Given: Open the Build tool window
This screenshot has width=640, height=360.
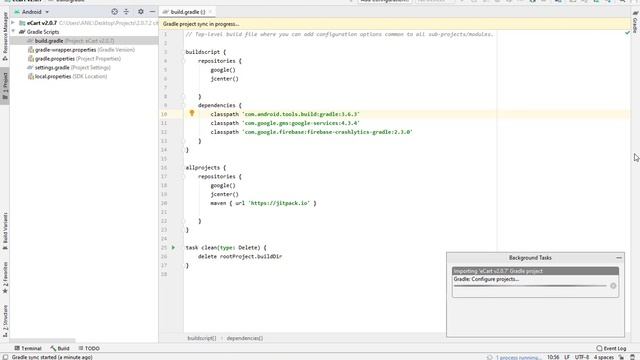Looking at the screenshot, I should click(x=60, y=348).
